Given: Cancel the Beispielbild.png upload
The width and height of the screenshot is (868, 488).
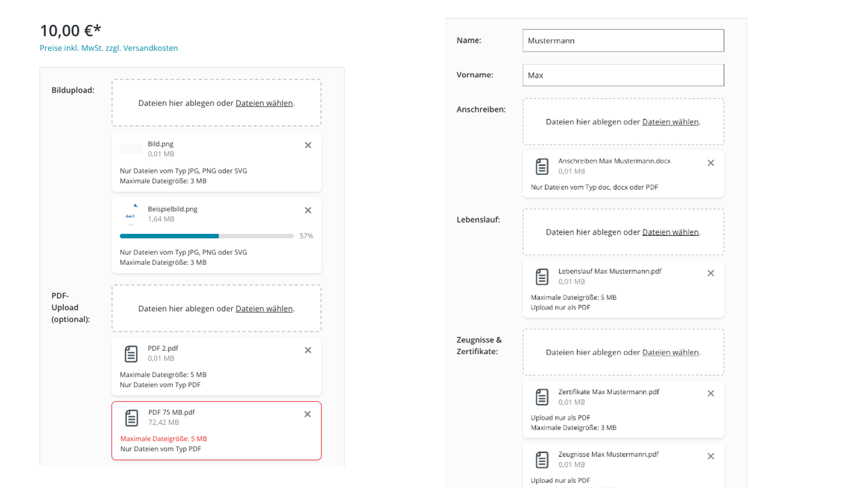Looking at the screenshot, I should pos(308,210).
